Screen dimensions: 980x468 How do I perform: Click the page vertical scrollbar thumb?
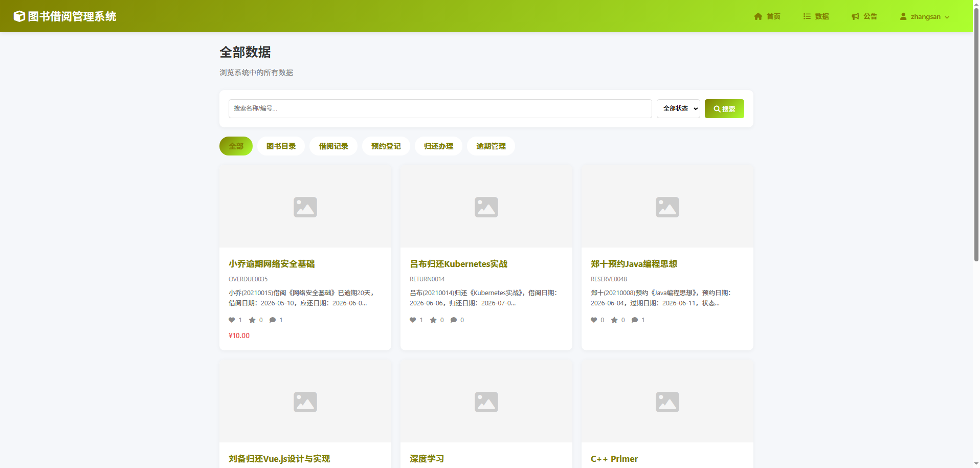pyautogui.click(x=976, y=134)
